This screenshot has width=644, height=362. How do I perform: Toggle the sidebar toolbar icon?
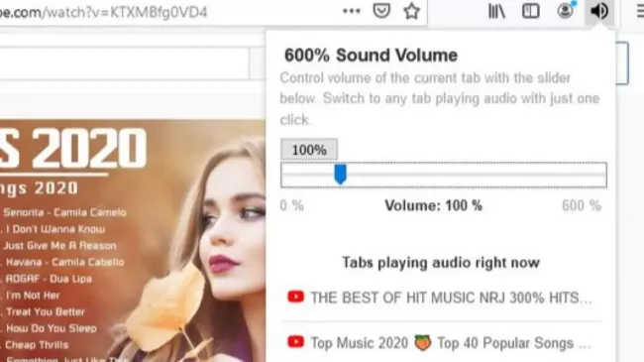(531, 11)
